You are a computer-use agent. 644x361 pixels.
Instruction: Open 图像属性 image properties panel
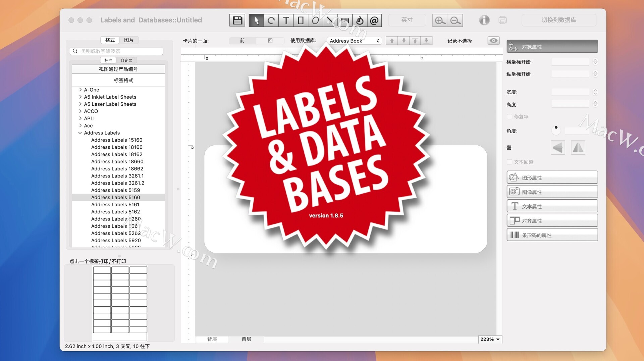552,192
